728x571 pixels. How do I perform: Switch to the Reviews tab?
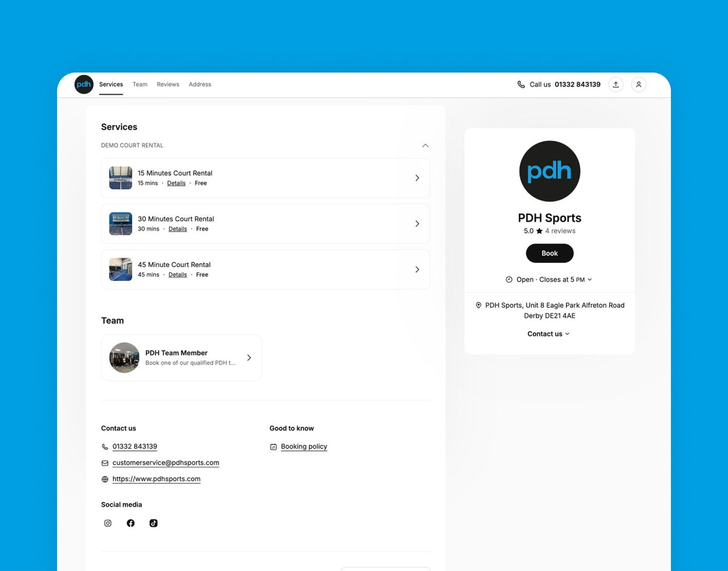coord(168,84)
